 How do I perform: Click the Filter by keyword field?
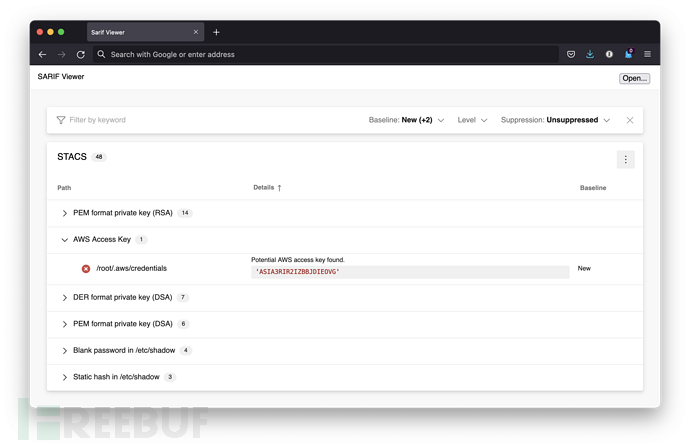(x=150, y=120)
